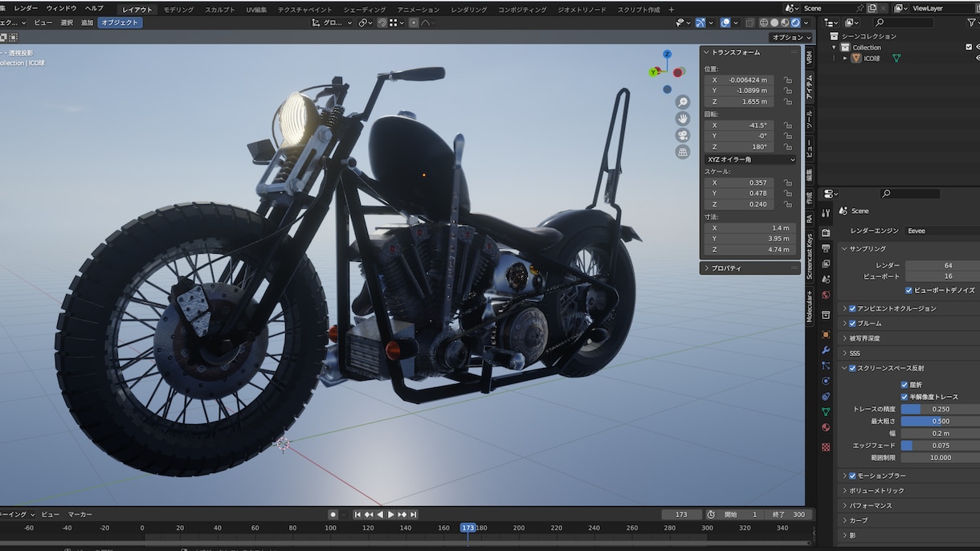
Task: Toggle the 屈折 checkbox
Action: 904,385
